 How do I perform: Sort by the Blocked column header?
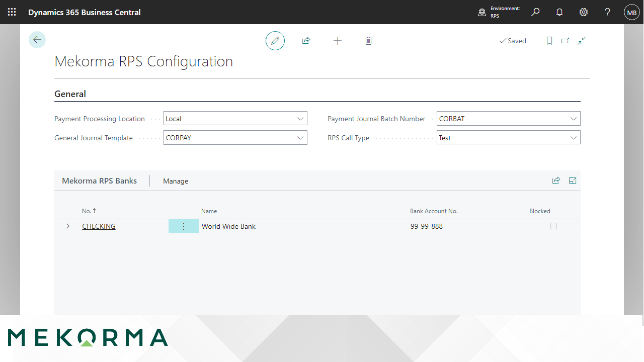(540, 211)
